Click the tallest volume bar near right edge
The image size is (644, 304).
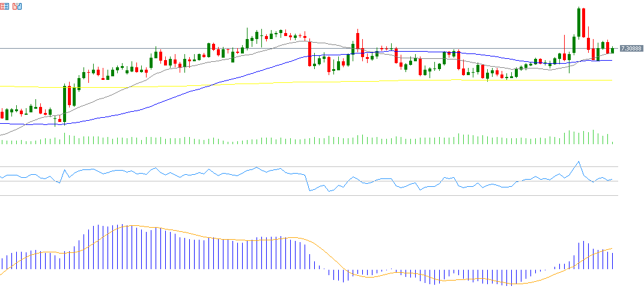click(x=593, y=137)
